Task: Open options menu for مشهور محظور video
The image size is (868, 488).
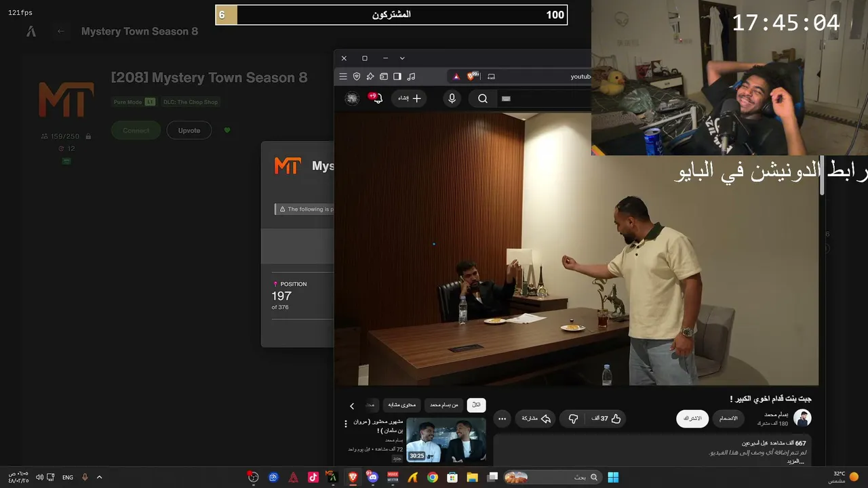Action: (x=346, y=424)
